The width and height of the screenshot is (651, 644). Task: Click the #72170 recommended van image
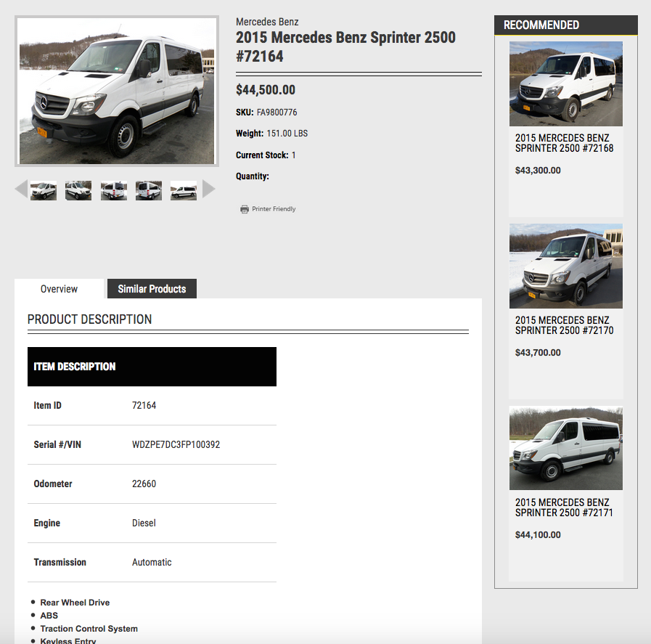click(x=566, y=266)
